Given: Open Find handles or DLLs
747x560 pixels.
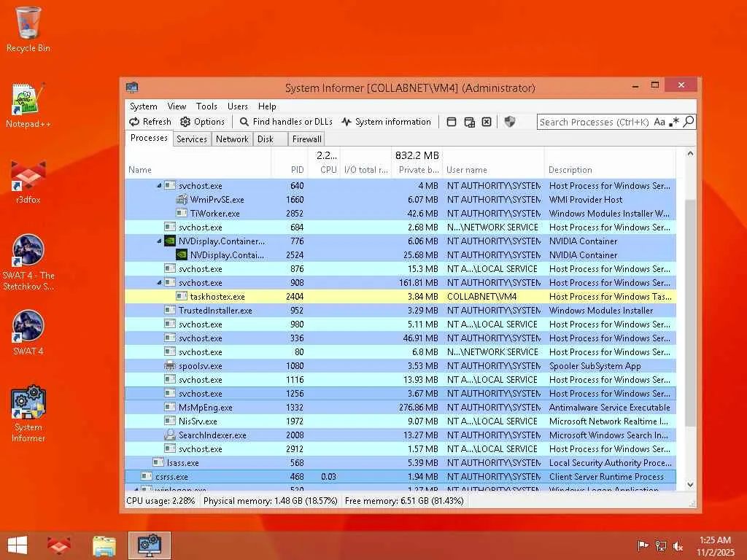Looking at the screenshot, I should click(286, 122).
